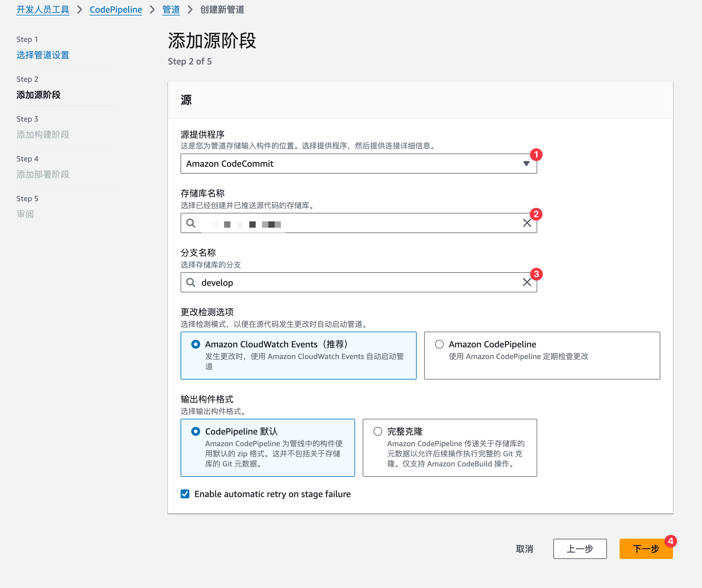The height and width of the screenshot is (588, 702).
Task: Click 取消 to cancel pipeline creation
Action: coord(524,549)
